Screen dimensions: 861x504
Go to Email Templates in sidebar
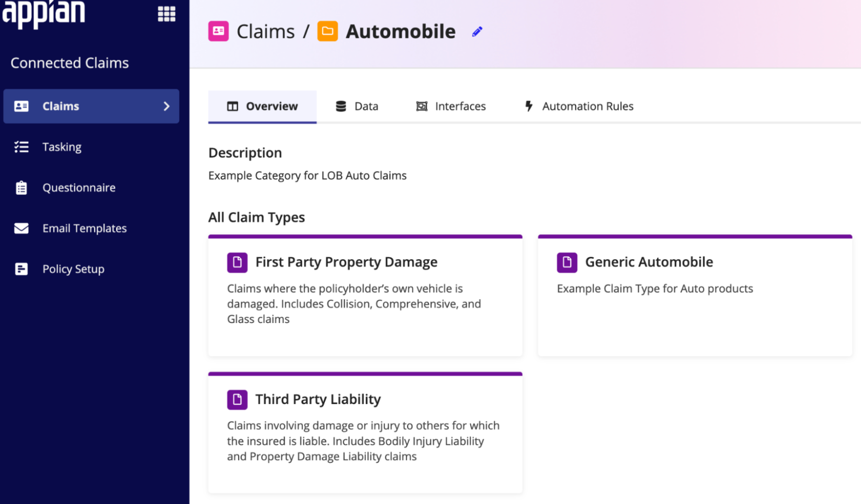[91, 228]
